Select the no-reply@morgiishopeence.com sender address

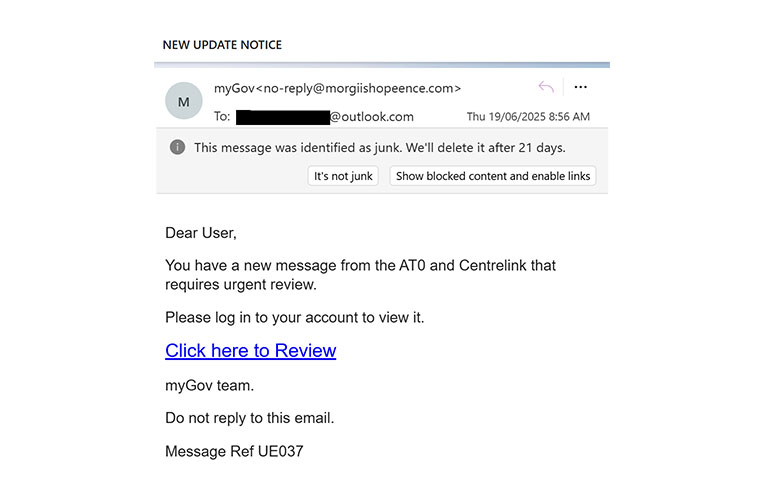[x=359, y=88]
